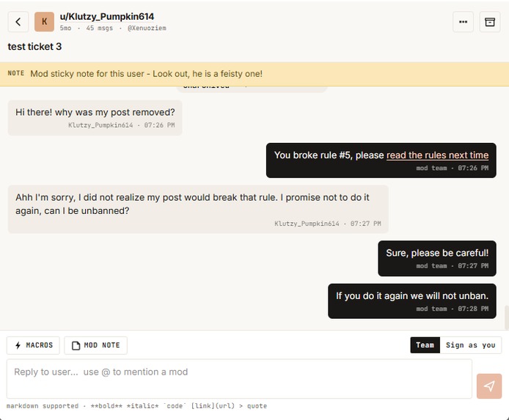Open the u/Klutzy_Pumpkin614 username header
509x420 pixels.
point(107,17)
